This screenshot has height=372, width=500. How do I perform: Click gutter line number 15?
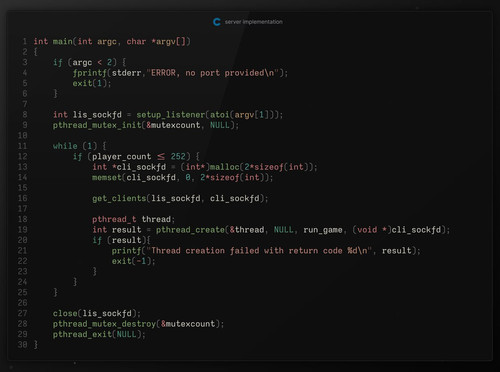tap(23, 188)
